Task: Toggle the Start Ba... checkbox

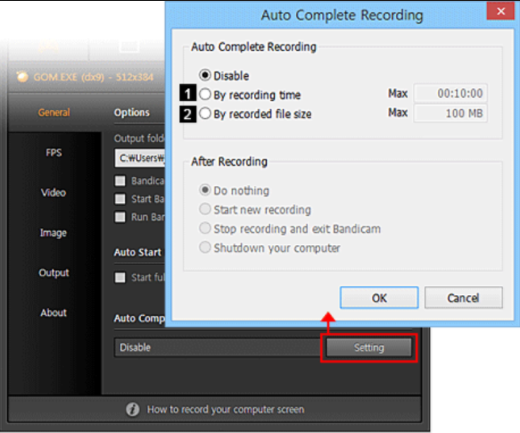Action: pyautogui.click(x=120, y=199)
